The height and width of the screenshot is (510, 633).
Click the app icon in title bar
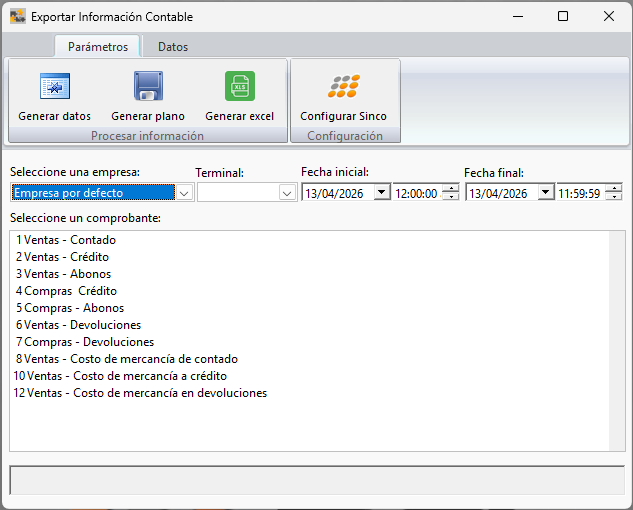[17, 16]
